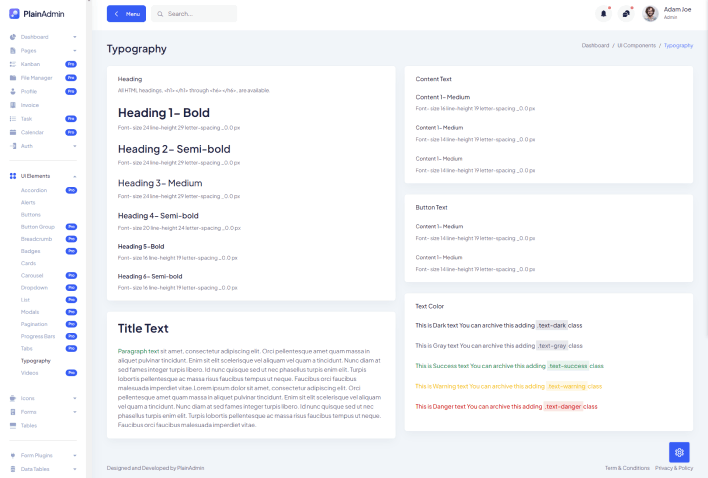
Task: Click the settings gear floating button
Action: point(679,452)
